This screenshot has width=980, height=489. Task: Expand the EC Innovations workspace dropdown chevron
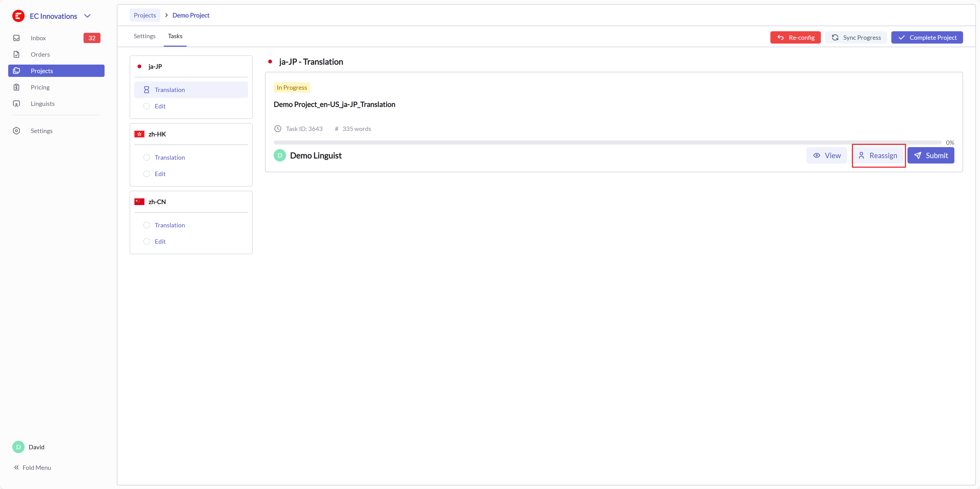(x=87, y=16)
